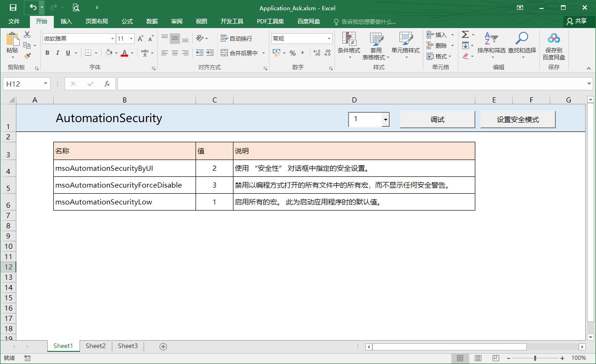Viewport: 596px width, 364px height.
Task: Open the File (文件) tab
Action: point(14,22)
